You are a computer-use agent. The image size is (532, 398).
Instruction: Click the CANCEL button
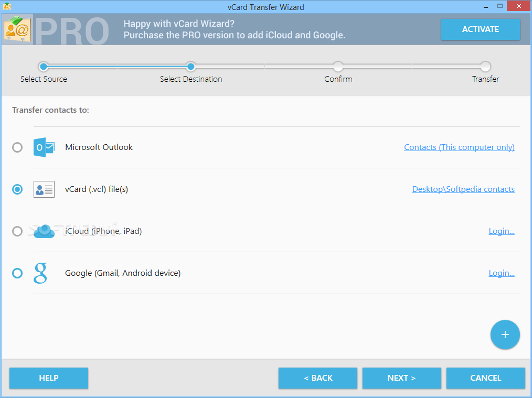click(485, 378)
